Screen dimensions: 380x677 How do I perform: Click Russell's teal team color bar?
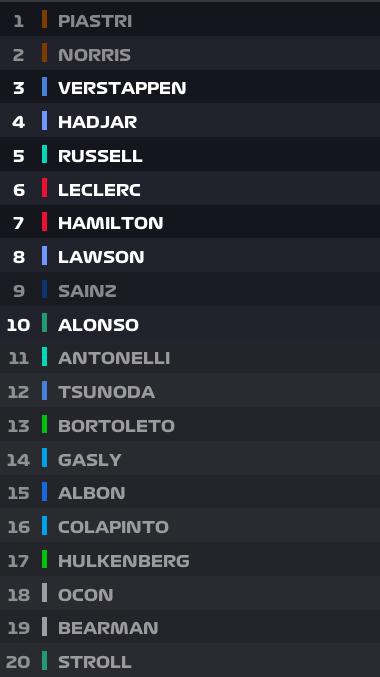click(44, 154)
